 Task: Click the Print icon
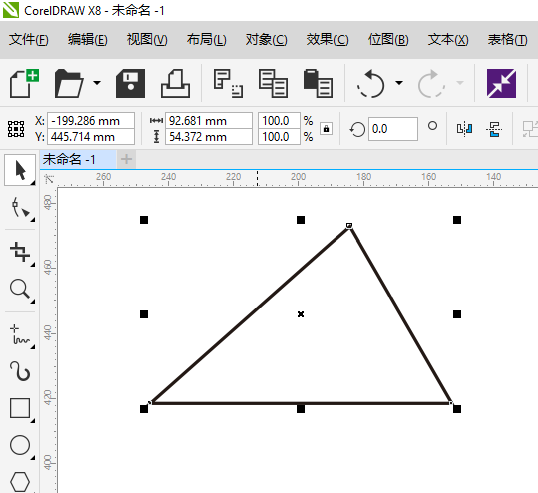pyautogui.click(x=175, y=83)
